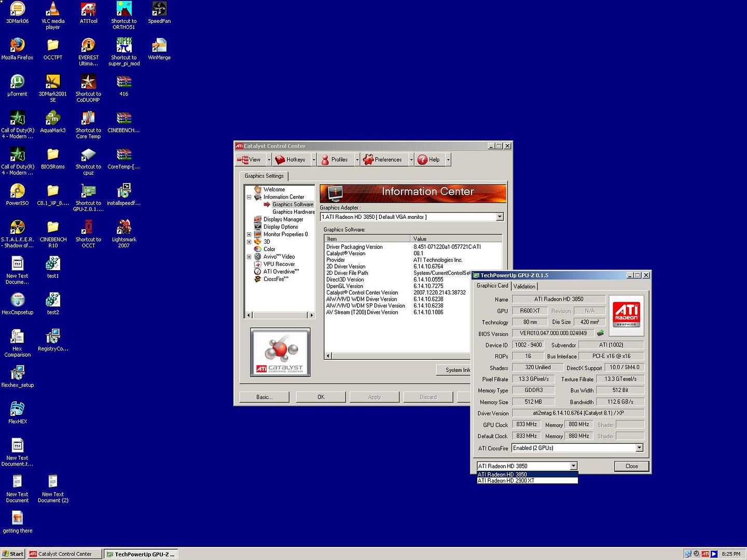
Task: Open the View toolbar menu
Action: [x=250, y=160]
